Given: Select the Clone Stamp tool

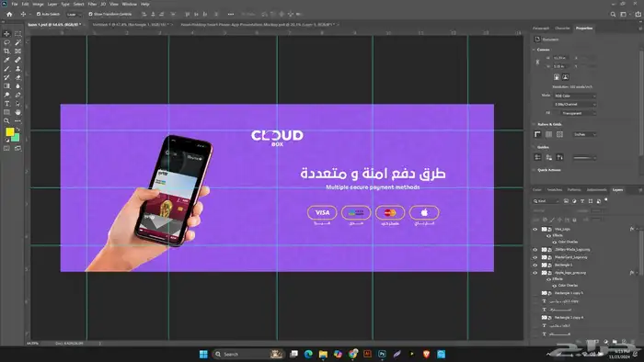Looking at the screenshot, I should [17, 69].
